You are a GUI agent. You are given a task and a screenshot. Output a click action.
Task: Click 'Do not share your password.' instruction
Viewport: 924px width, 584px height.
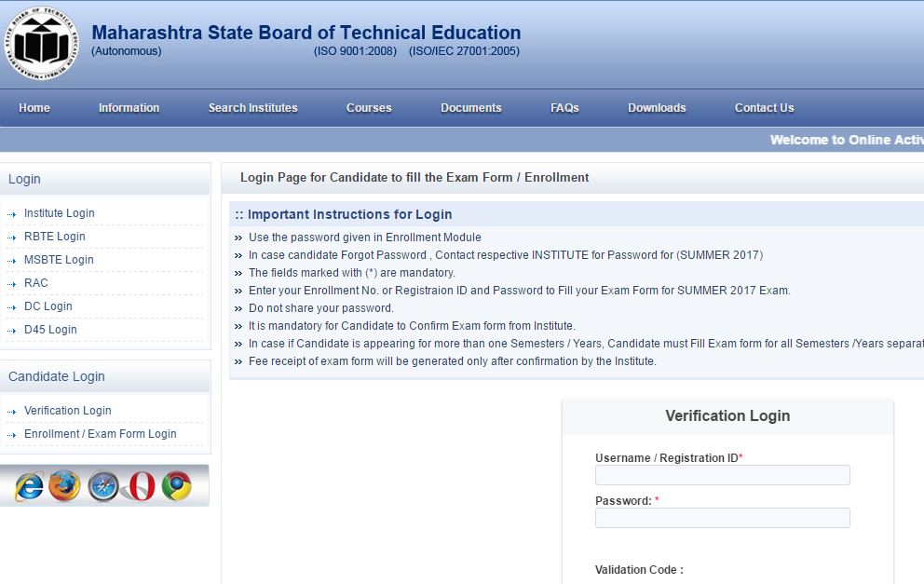coord(321,308)
